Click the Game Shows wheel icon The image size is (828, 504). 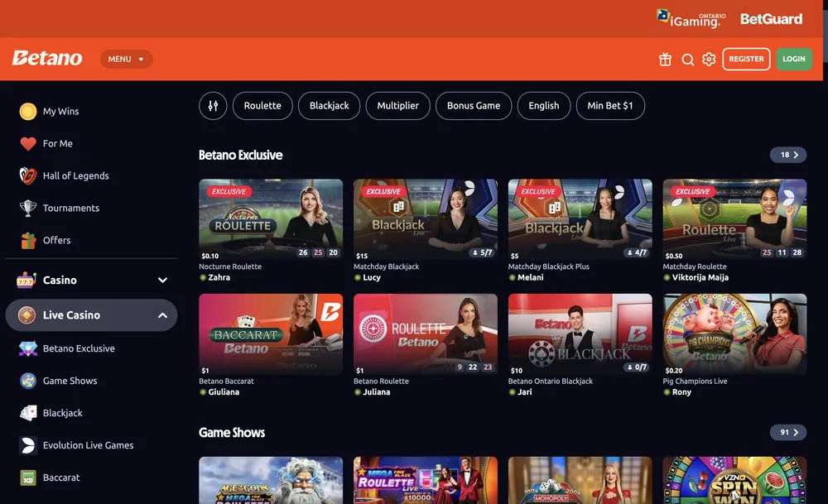pyautogui.click(x=28, y=381)
